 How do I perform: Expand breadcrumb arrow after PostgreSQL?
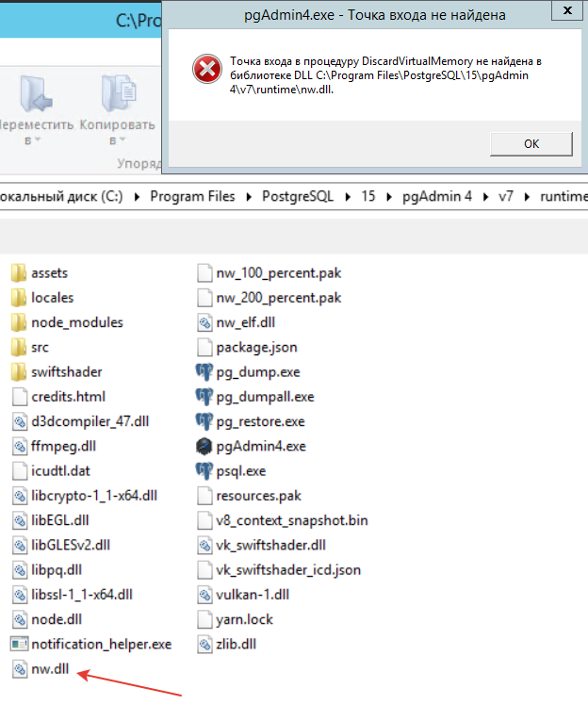(x=348, y=196)
